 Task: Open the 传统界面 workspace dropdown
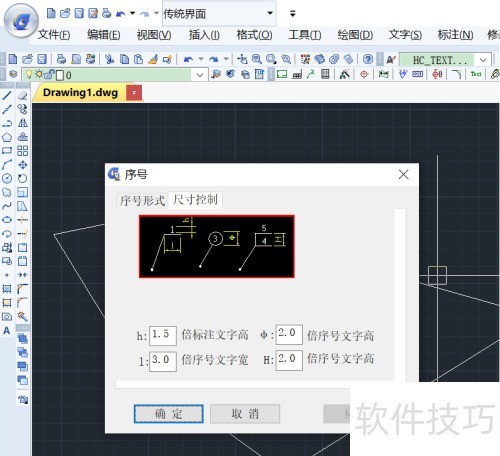pyautogui.click(x=219, y=14)
